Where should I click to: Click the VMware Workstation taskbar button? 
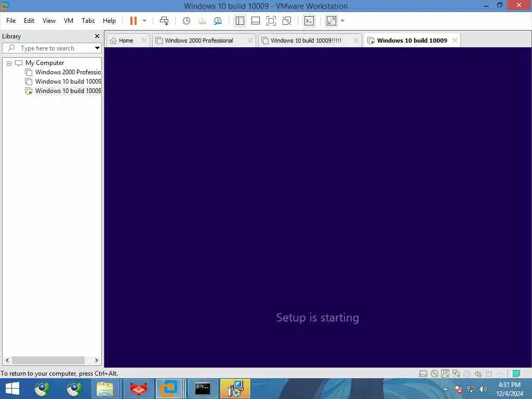pyautogui.click(x=169, y=389)
